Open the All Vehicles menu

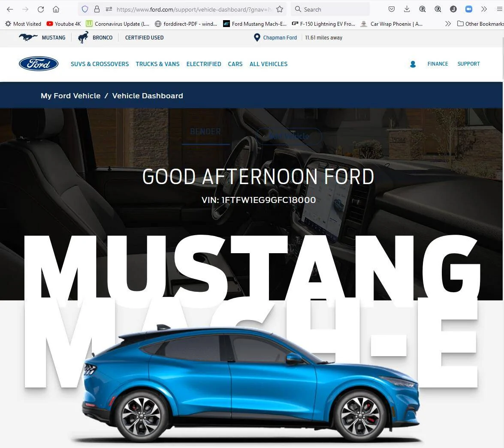[x=269, y=64]
